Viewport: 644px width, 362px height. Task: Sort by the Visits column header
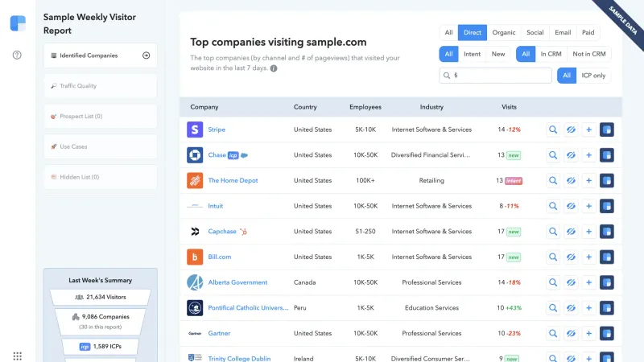(x=509, y=107)
